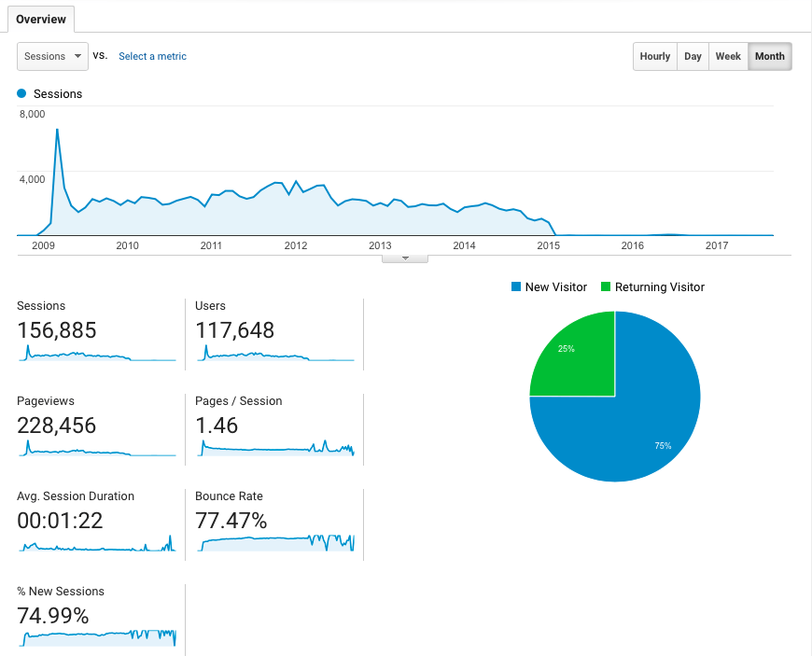Click the Sessions total 156,885
Screen dimensions: 812x656
(x=57, y=330)
